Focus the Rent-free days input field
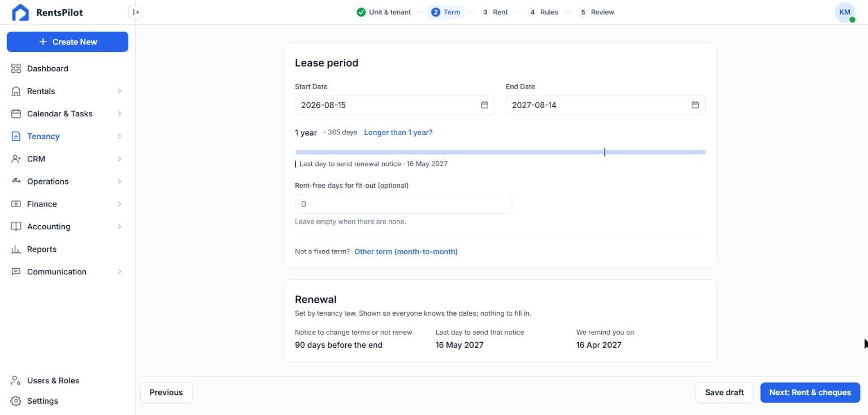This screenshot has width=868, height=415. pyautogui.click(x=403, y=204)
